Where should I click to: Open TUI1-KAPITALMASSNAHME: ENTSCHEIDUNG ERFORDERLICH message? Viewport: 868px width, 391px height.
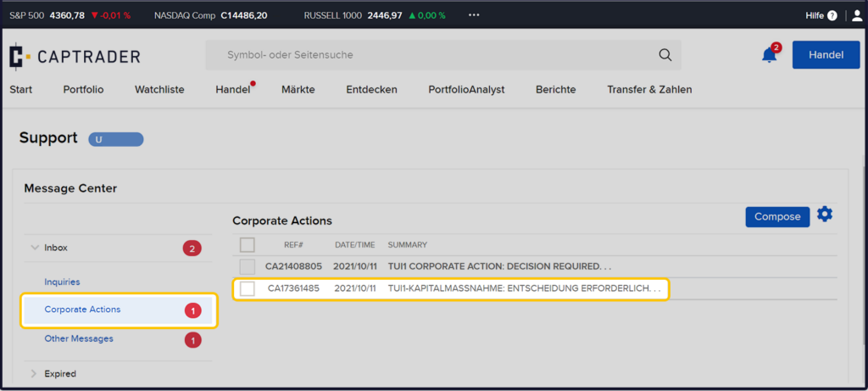tap(525, 288)
